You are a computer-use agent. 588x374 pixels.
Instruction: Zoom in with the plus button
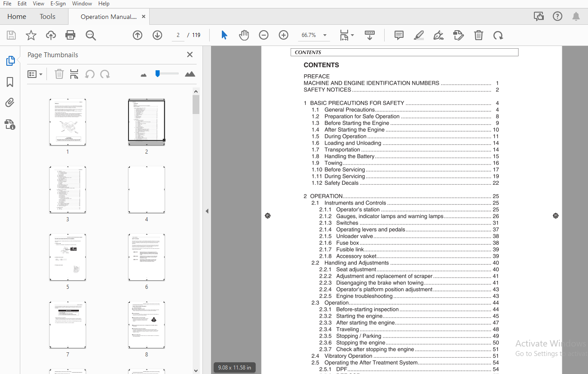[284, 35]
